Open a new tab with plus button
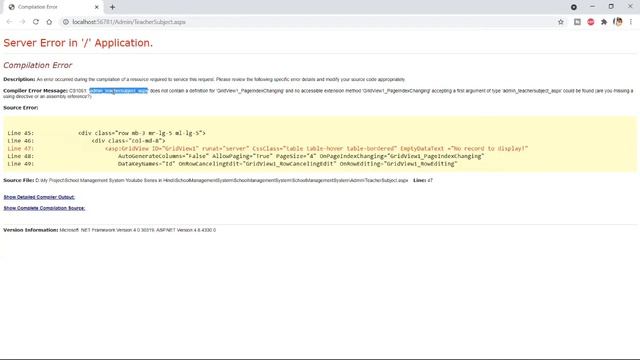The width and height of the screenshot is (640, 360). coord(112,7)
